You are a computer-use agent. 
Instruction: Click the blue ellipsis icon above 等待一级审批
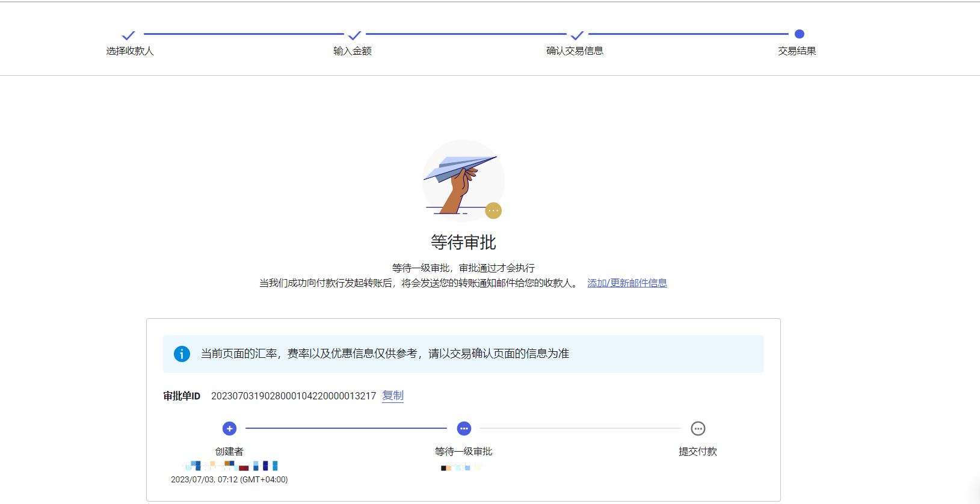[464, 428]
